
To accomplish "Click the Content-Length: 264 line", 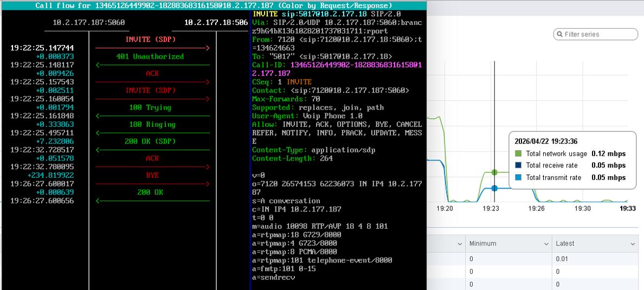I will click(292, 159).
